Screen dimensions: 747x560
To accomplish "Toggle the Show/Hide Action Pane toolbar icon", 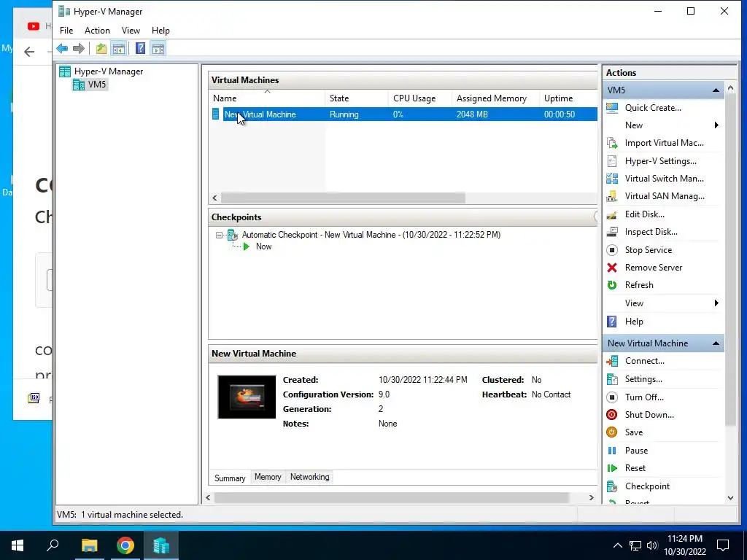I will [x=158, y=49].
